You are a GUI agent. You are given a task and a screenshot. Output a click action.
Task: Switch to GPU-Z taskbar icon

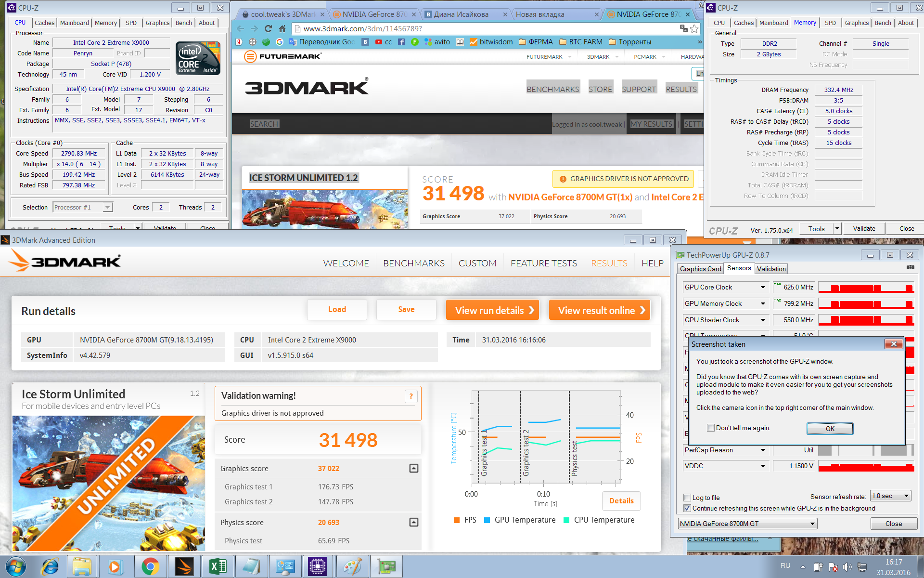pos(386,566)
